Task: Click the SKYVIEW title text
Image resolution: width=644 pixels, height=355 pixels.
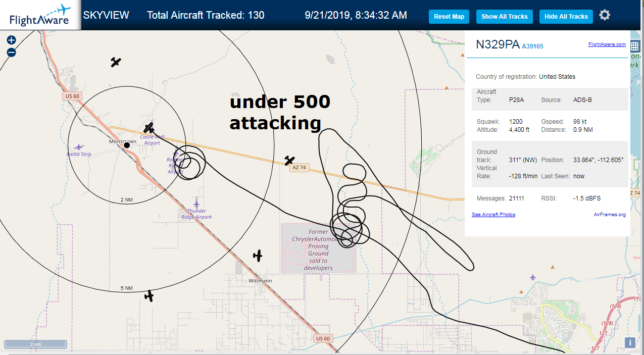Action: [x=106, y=15]
